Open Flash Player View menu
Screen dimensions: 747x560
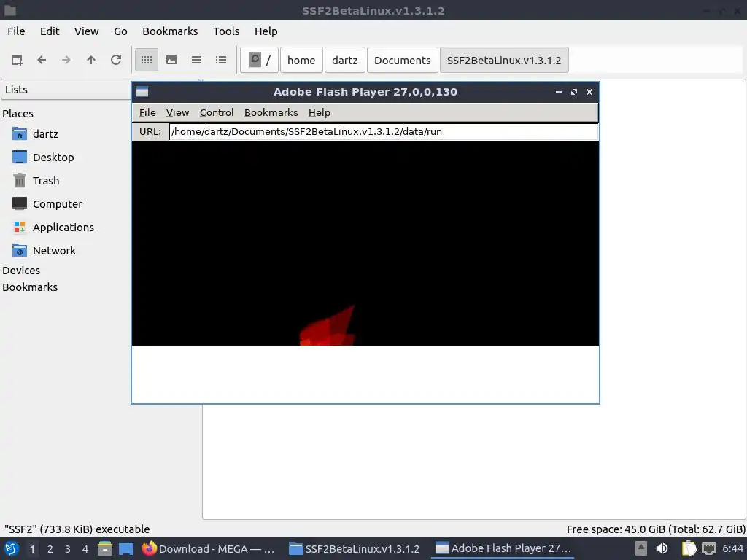click(x=178, y=113)
